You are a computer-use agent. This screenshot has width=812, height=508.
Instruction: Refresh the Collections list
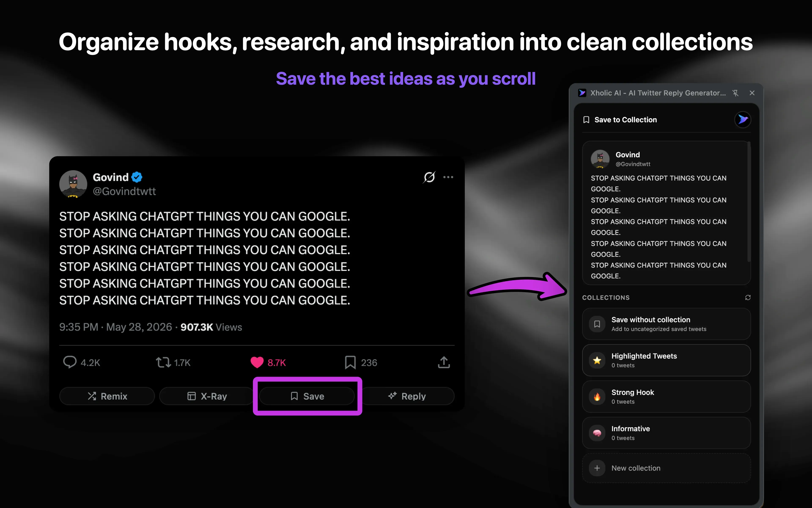point(748,297)
